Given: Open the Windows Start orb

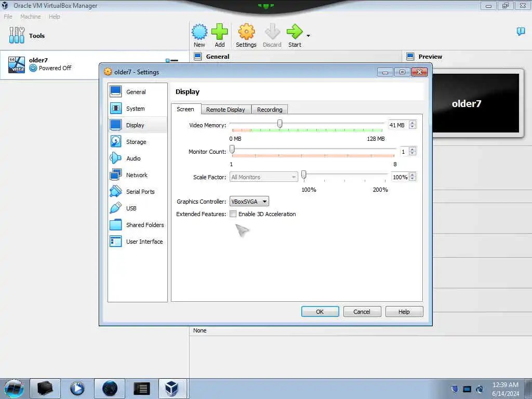Looking at the screenshot, I should tap(14, 389).
